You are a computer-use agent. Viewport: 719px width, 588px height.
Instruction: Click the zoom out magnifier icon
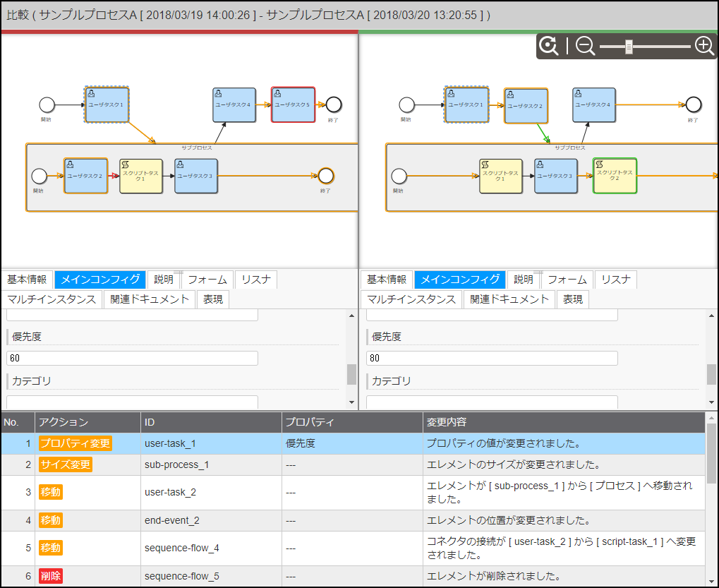coord(585,47)
